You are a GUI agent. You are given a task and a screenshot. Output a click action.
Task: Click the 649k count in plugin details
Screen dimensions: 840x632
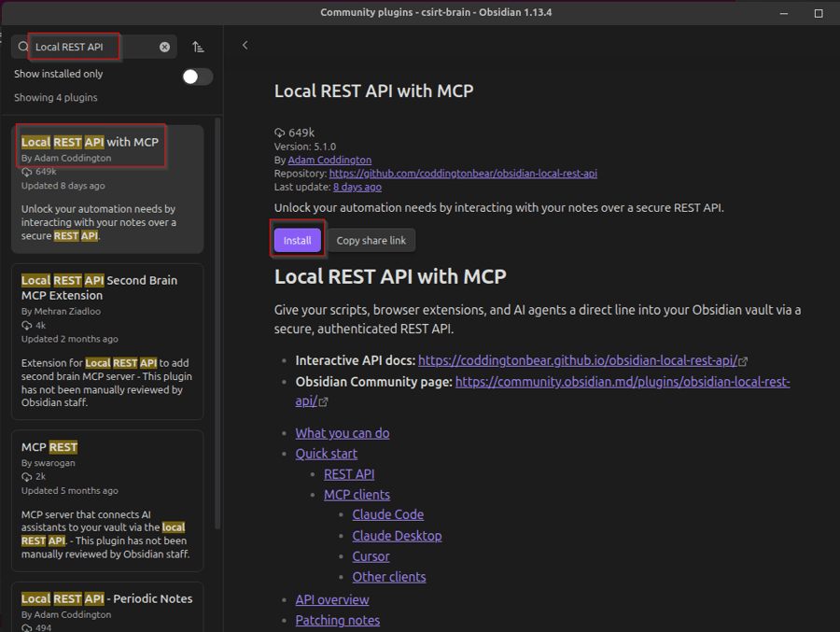tap(301, 133)
